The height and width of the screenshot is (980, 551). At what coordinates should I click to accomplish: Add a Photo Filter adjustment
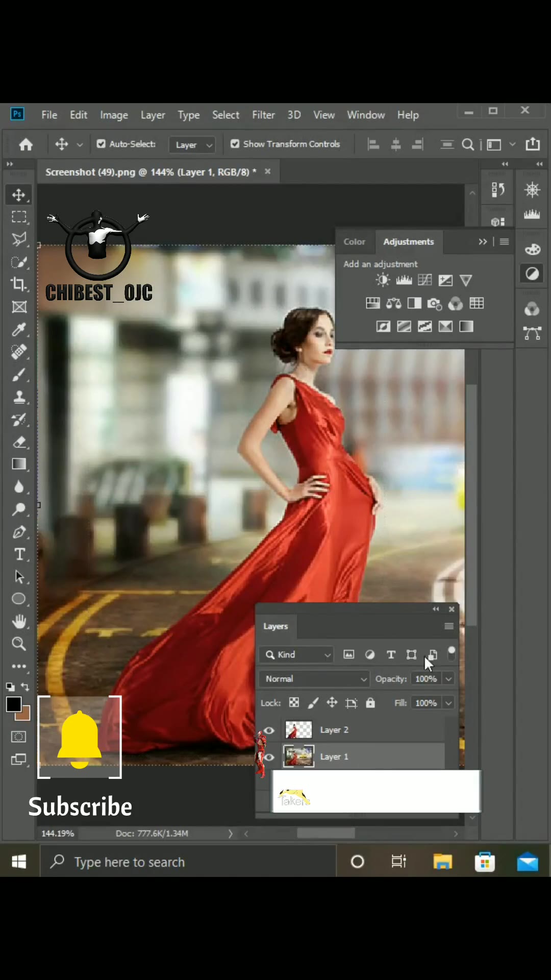point(435,304)
